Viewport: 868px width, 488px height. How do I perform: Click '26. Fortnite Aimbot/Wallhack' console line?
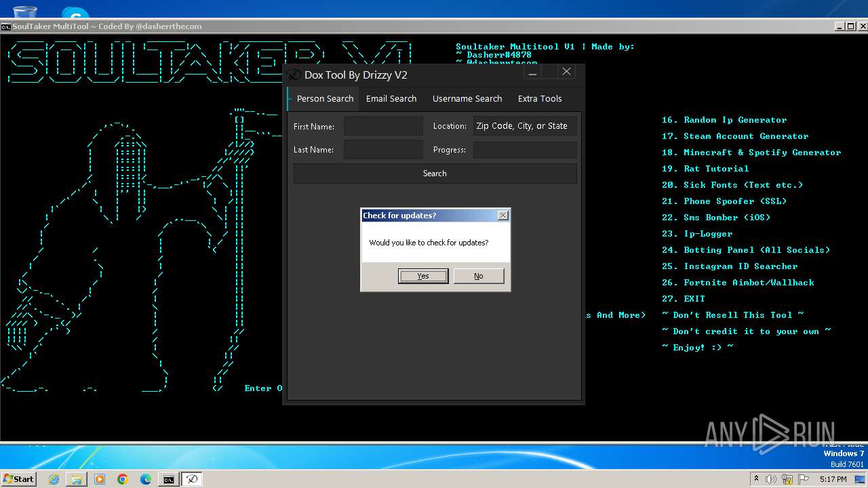(x=738, y=283)
